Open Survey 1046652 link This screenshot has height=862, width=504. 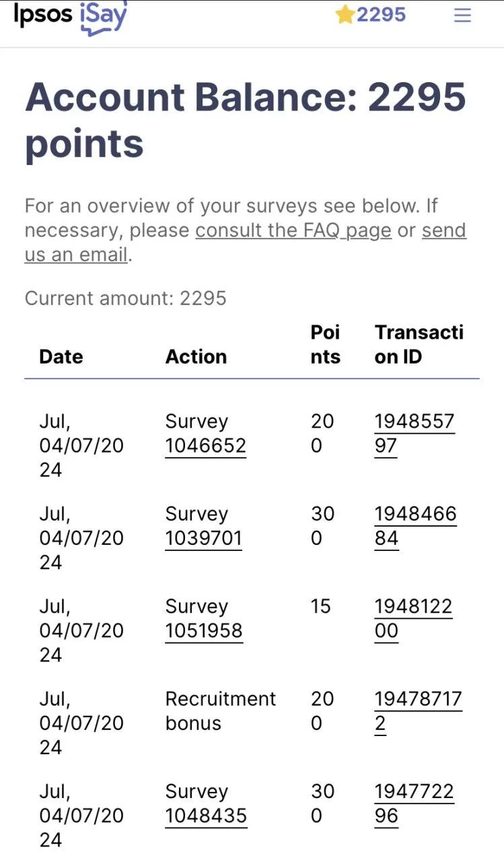coord(206,446)
